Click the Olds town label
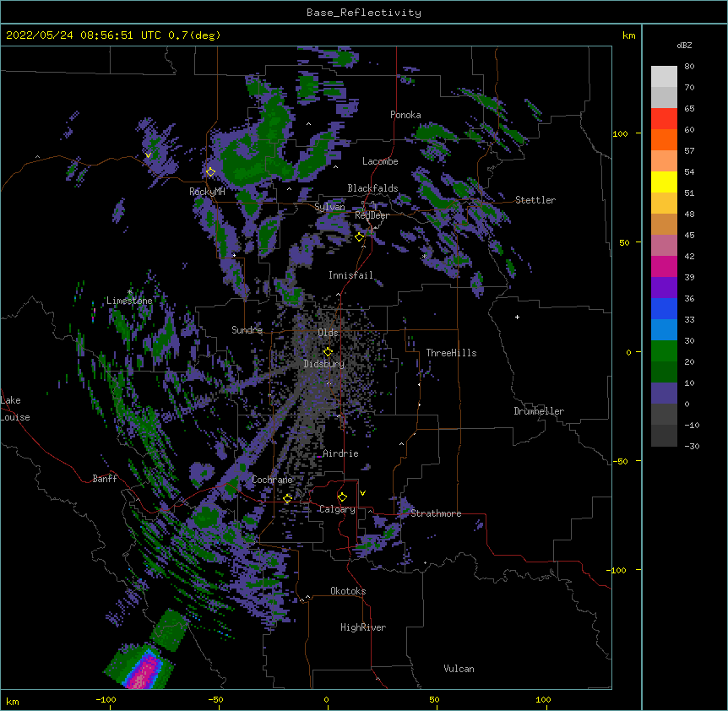The image size is (728, 711). [328, 333]
